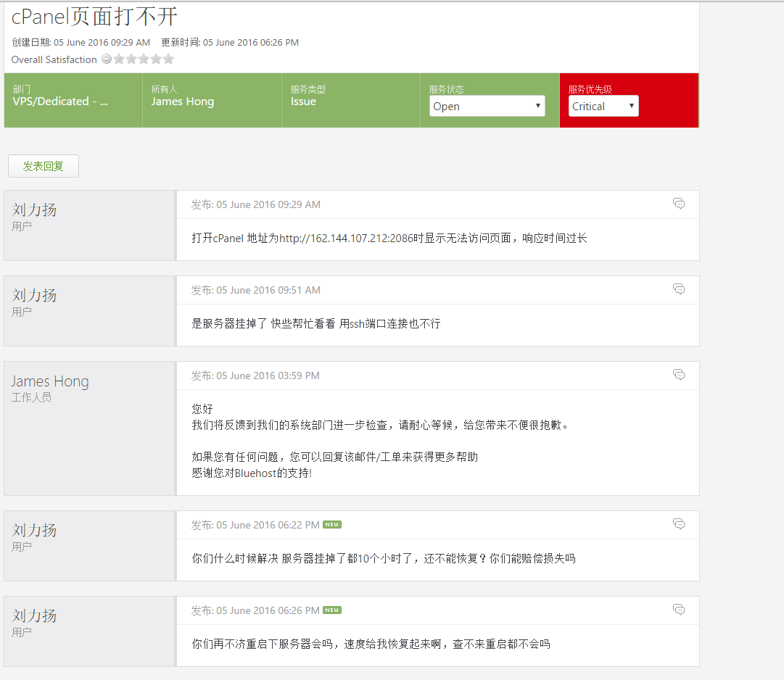Click message text containing http://162.144.107.212:2086
The width and height of the screenshot is (784, 680).
pos(389,239)
